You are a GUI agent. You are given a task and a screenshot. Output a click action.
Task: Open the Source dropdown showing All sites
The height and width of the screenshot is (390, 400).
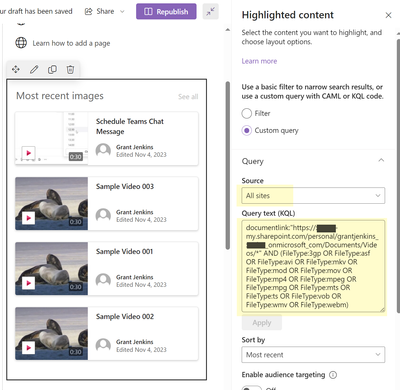[313, 196]
